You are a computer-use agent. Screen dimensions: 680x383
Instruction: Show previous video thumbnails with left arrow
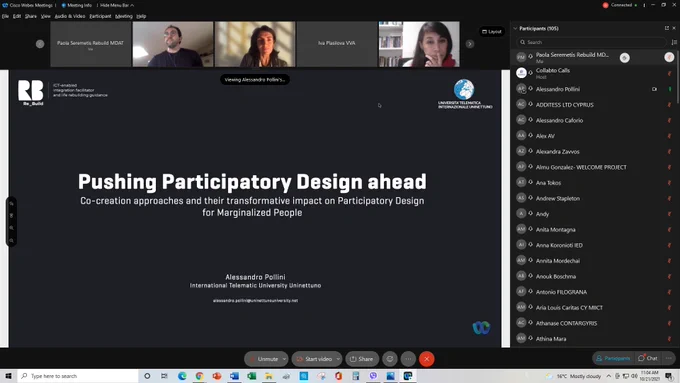click(40, 44)
